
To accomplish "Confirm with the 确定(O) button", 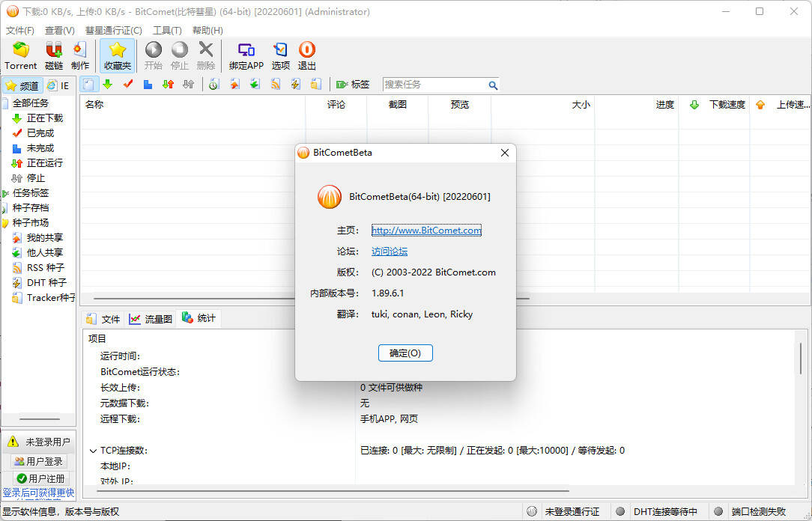I will 405,353.
